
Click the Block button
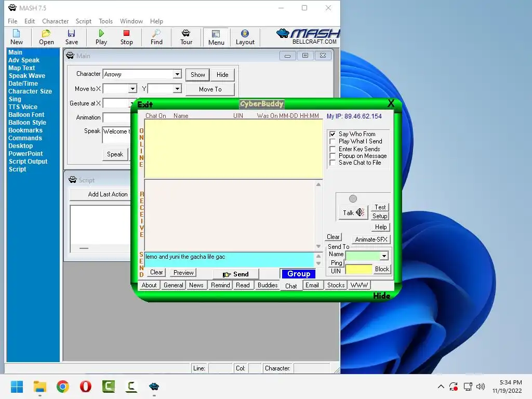tap(382, 269)
